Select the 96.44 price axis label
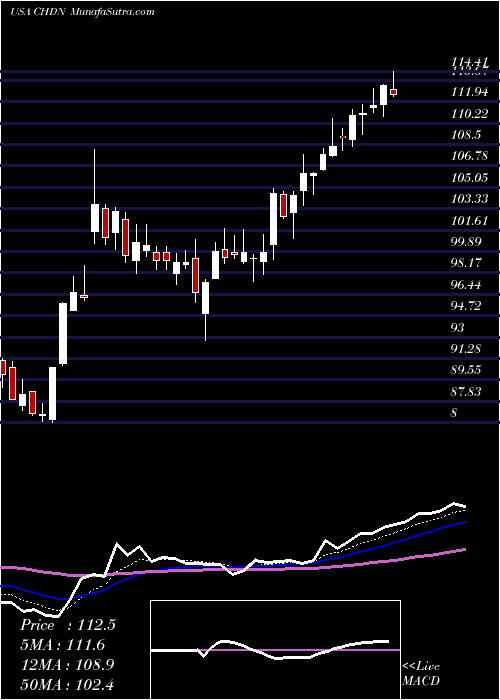 (466, 284)
